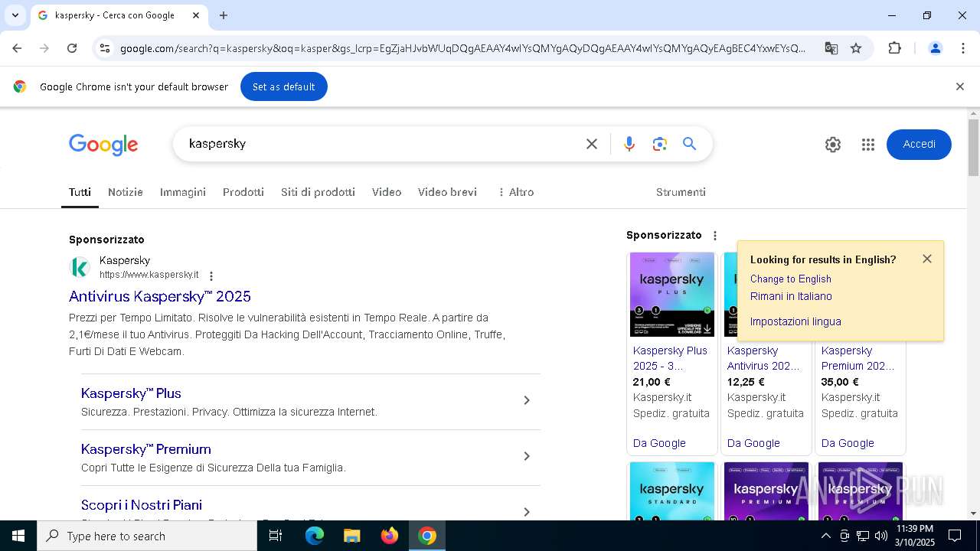Screen dimensions: 980x551
Task: Open Scopri i Nostri Piani link
Action: (142, 505)
